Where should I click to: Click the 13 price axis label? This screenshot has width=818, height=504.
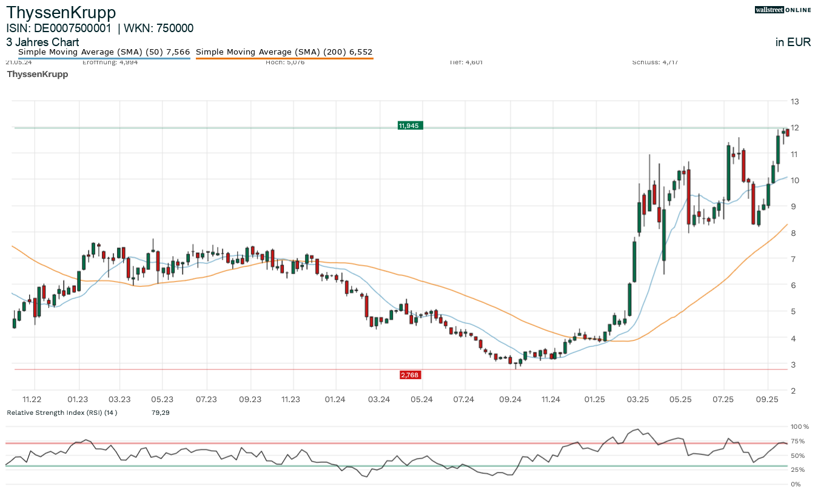[794, 101]
